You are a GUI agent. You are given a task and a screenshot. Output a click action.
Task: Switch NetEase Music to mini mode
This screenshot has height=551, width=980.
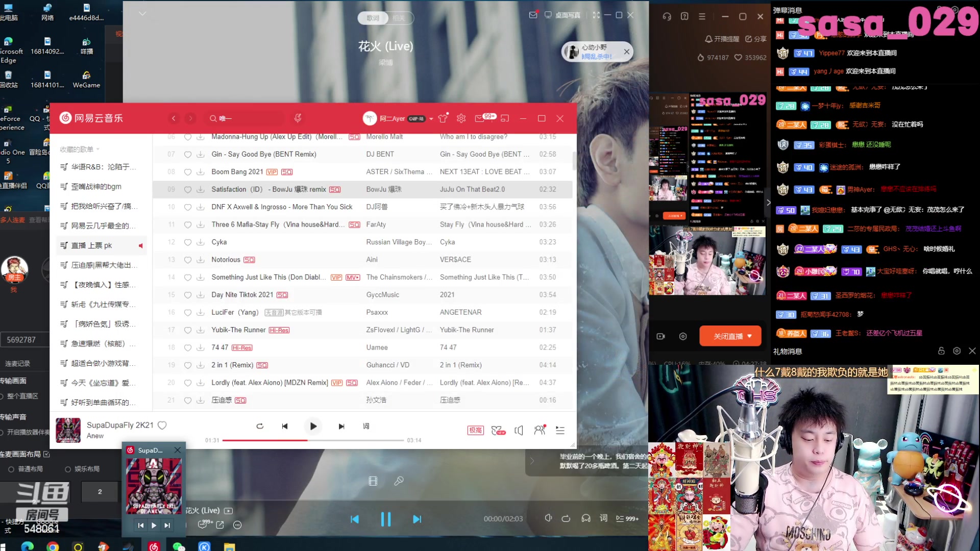[505, 118]
